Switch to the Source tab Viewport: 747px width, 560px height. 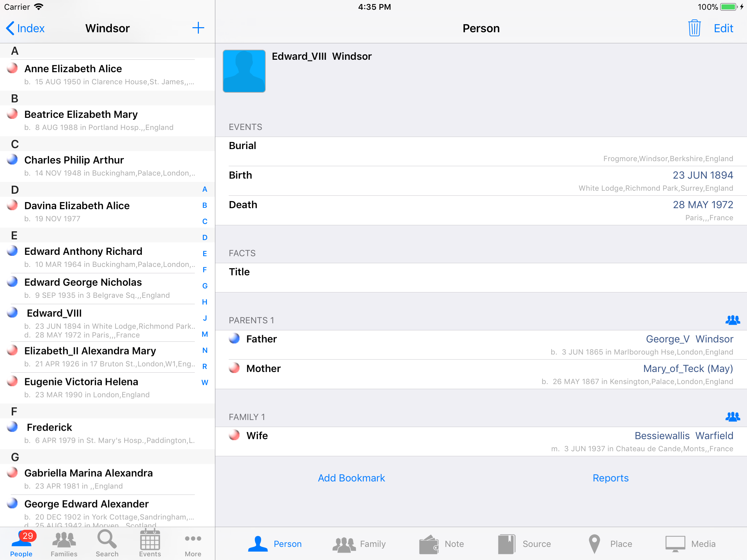[524, 544]
